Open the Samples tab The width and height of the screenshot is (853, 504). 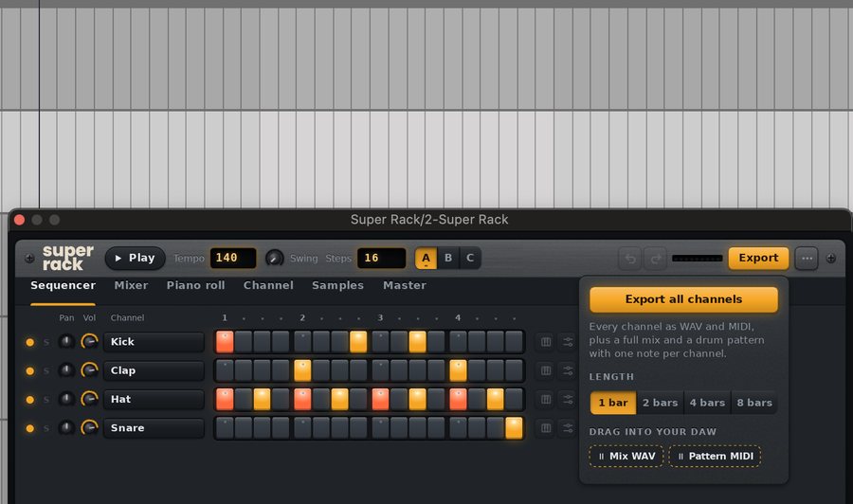pyautogui.click(x=337, y=285)
